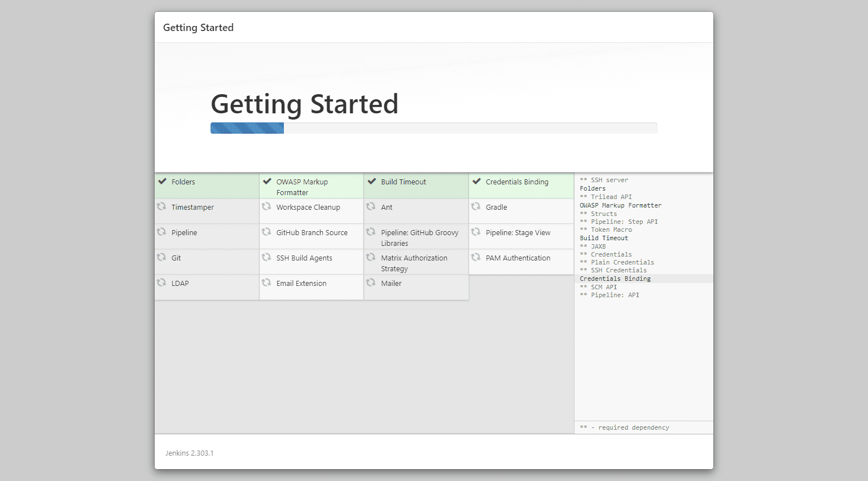Click the refresh icon next to Pipeline

[x=161, y=232]
